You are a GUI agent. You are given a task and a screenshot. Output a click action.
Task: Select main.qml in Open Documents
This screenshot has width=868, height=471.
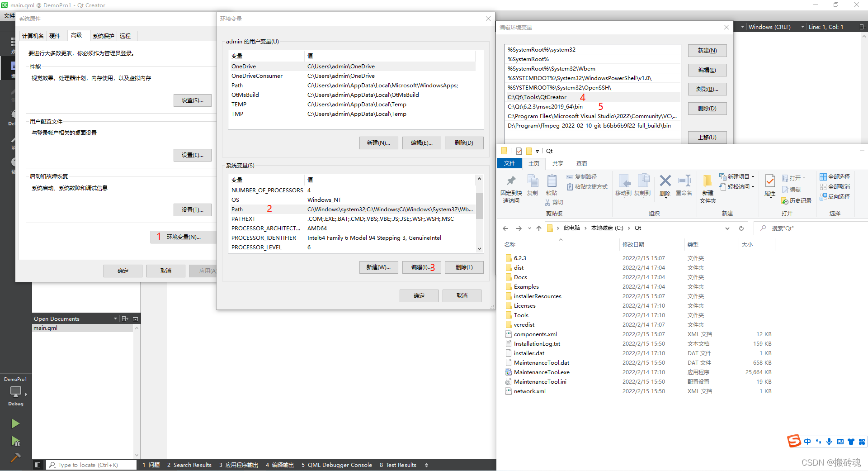(83, 328)
